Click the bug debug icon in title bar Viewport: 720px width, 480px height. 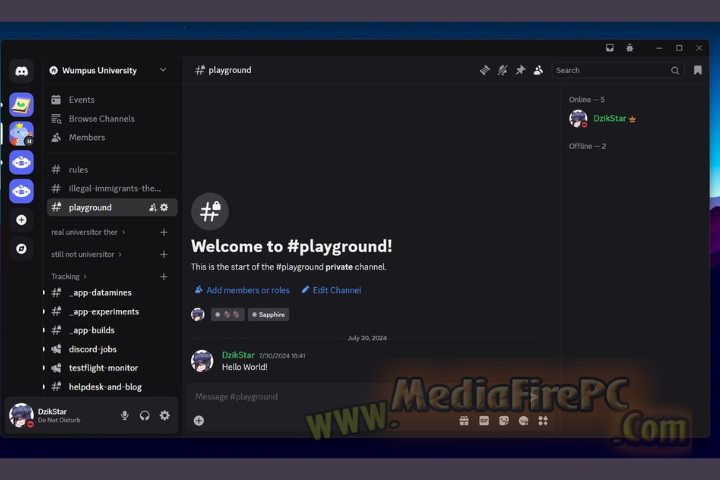pyautogui.click(x=630, y=48)
